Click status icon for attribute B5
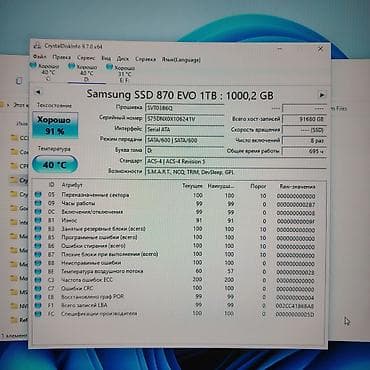 (x=38, y=237)
